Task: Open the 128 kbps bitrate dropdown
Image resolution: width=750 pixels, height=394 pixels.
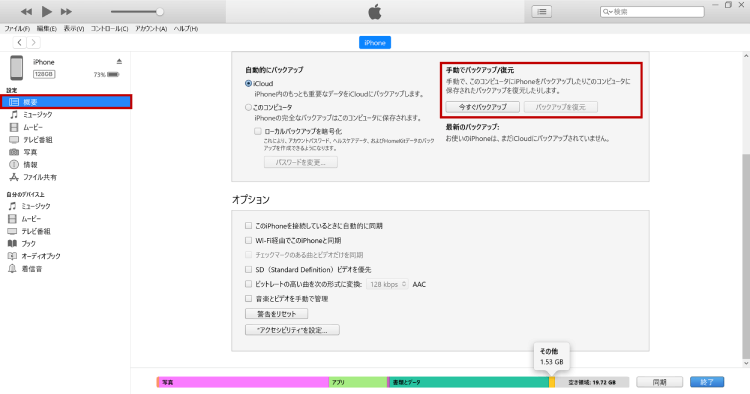Action: click(387, 284)
